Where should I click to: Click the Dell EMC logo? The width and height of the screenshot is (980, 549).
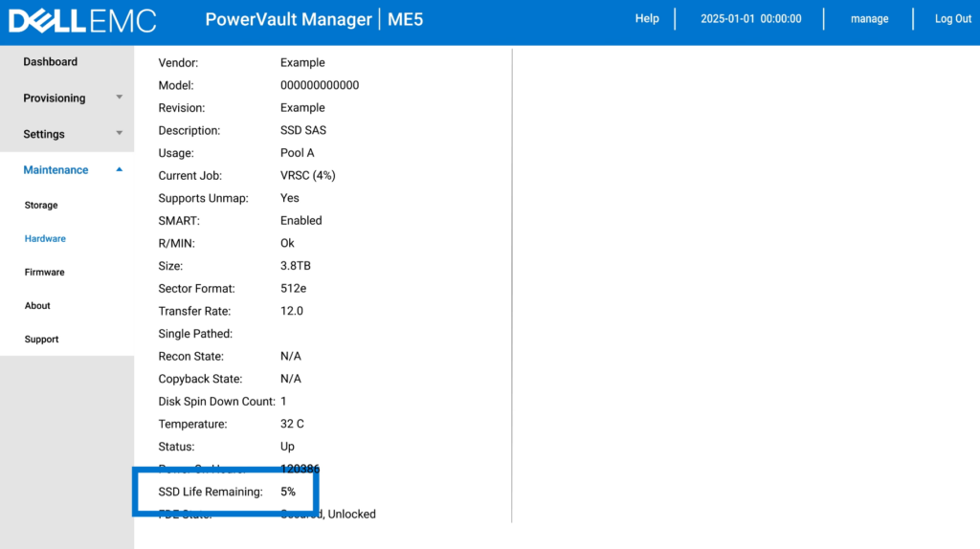(x=82, y=20)
